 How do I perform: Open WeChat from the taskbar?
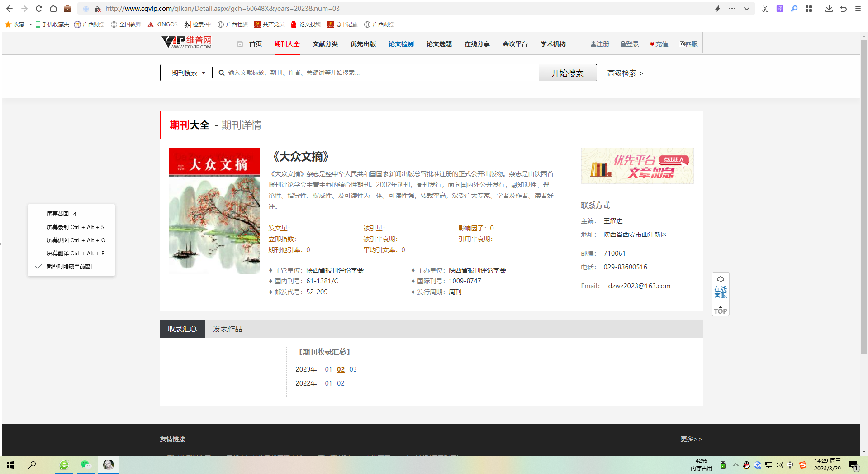tap(85, 464)
